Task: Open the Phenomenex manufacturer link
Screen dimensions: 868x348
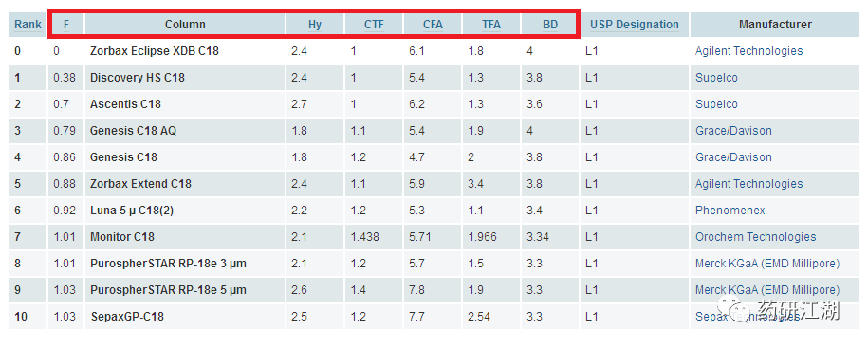Action: (x=730, y=211)
